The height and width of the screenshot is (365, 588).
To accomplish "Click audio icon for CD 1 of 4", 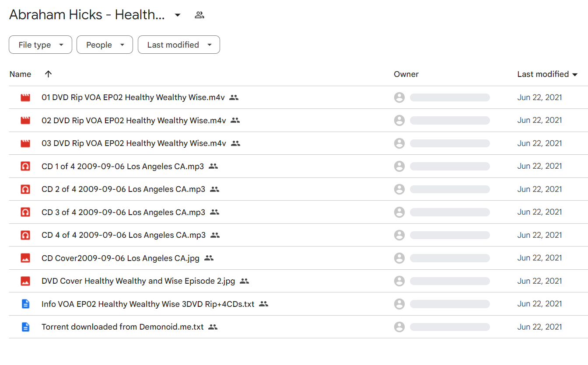I will point(25,166).
